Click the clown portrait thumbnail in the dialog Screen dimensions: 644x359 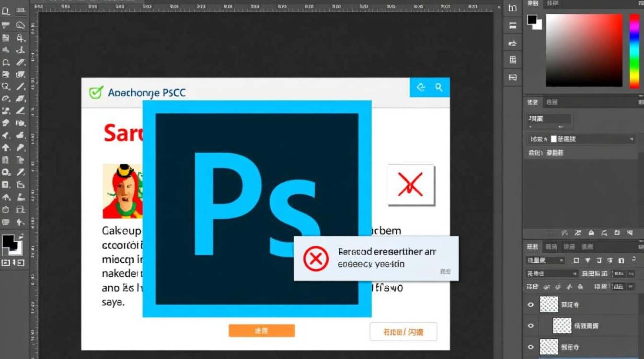point(123,191)
